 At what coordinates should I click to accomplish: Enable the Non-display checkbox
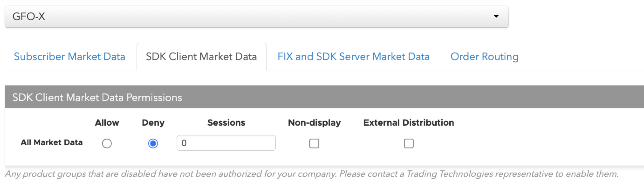point(314,143)
